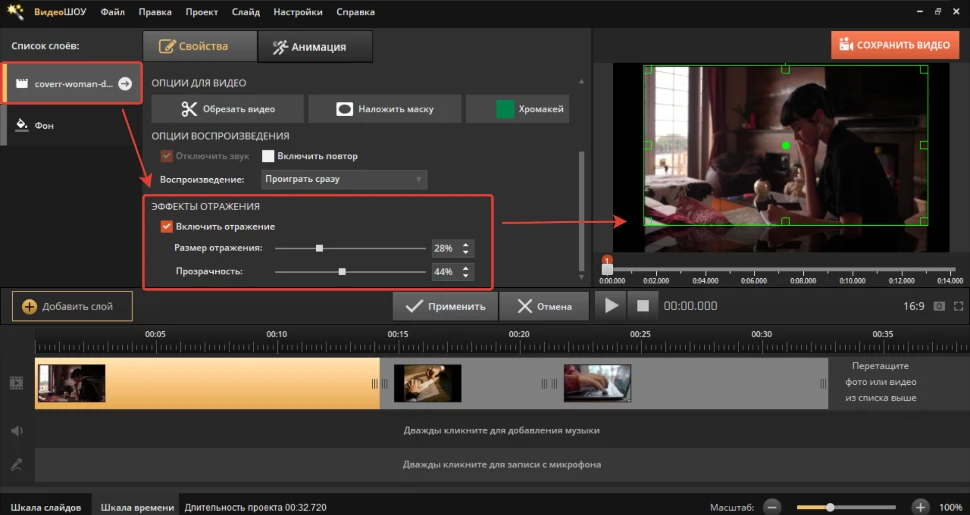
Task: Toggle the Отключить звук checkbox
Action: pos(166,156)
